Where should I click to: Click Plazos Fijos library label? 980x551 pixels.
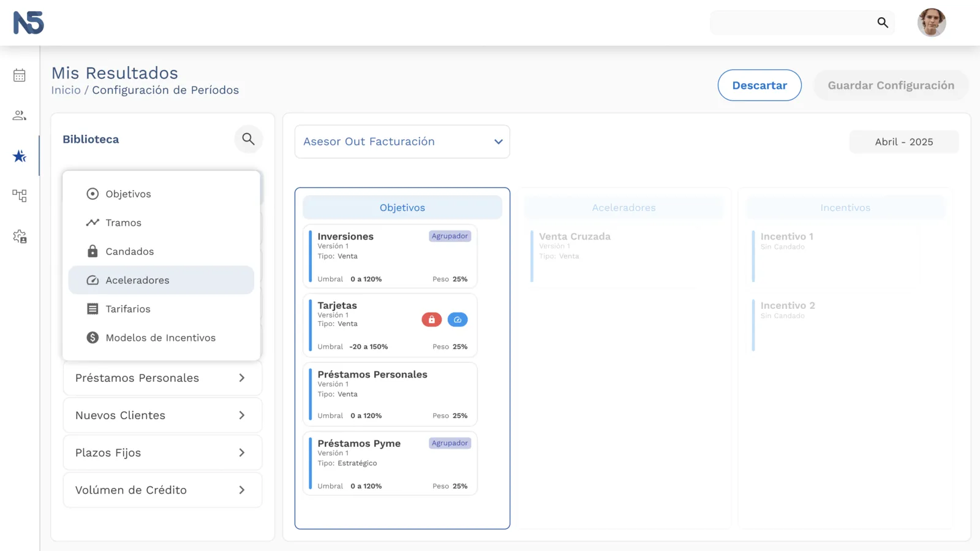[x=108, y=453]
